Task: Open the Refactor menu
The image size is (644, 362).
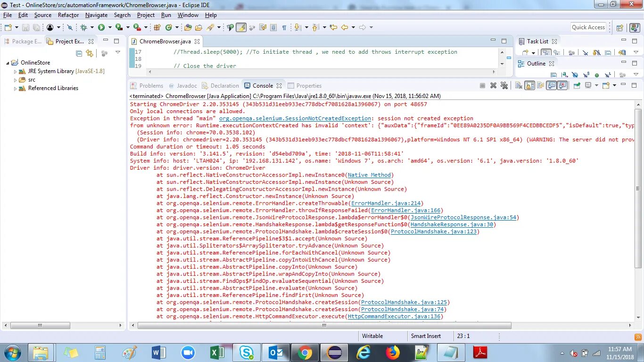Action: (68, 15)
